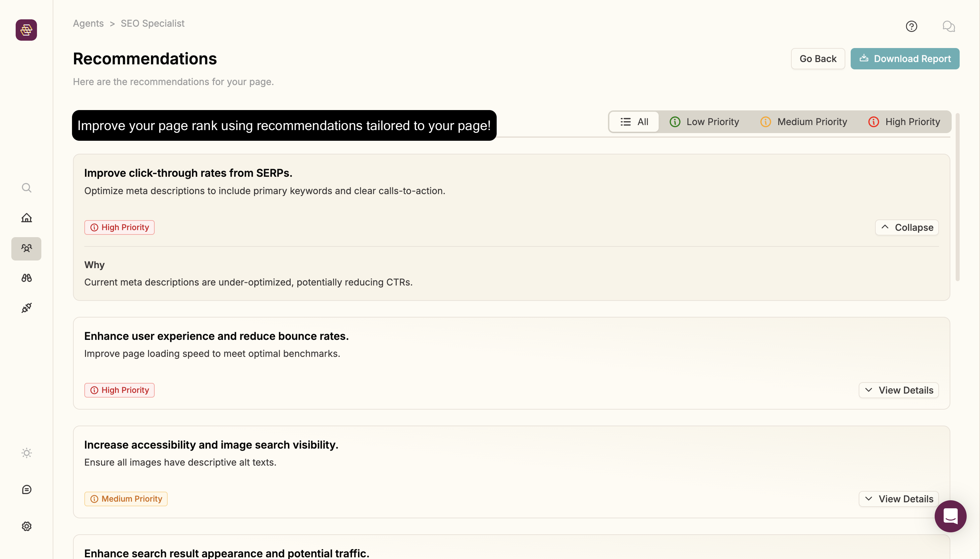This screenshot has height=559, width=980.
Task: Collapse the click-through rates recommendation
Action: point(907,227)
